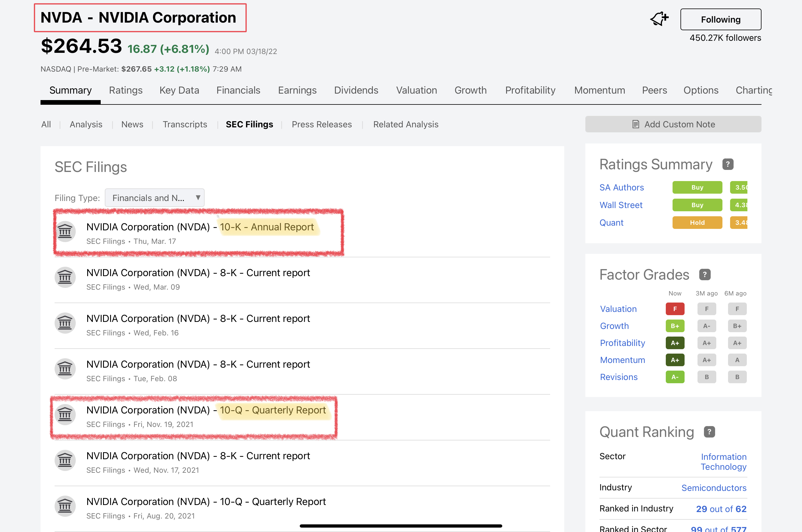The height and width of the screenshot is (532, 802).
Task: Open the 8-K filing from Nov. 17, 2021
Action: click(198, 456)
